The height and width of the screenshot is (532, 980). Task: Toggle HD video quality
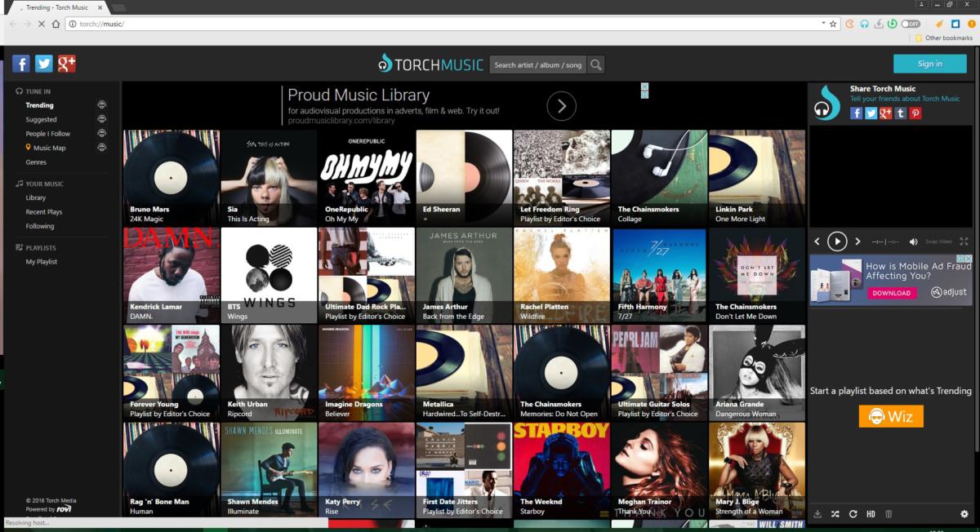[871, 514]
